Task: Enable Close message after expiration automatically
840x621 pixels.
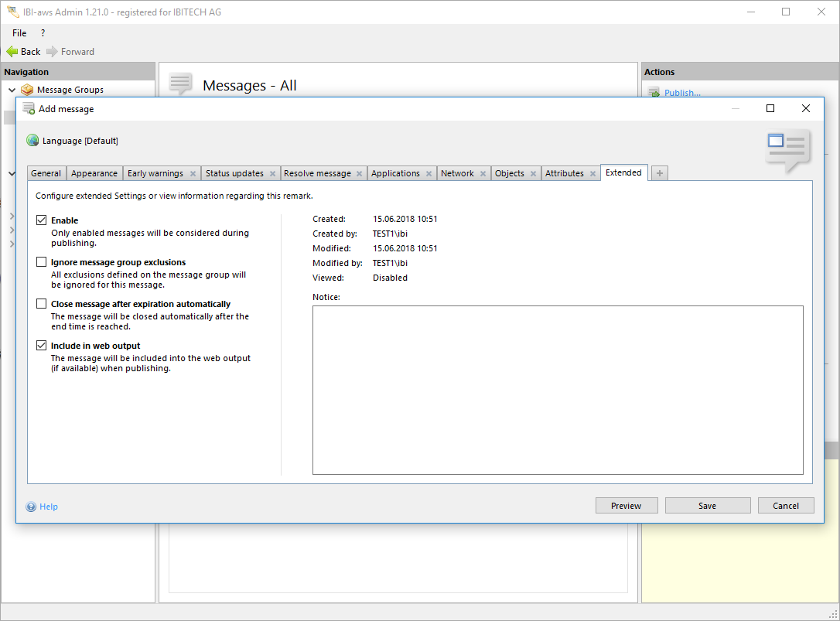Action: pyautogui.click(x=42, y=304)
